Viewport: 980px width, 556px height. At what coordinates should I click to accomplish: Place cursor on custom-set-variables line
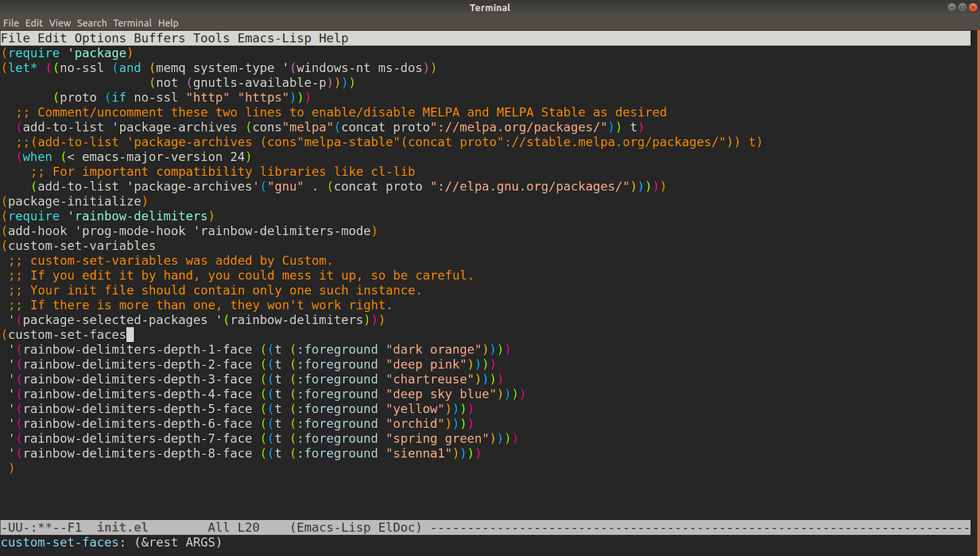click(78, 246)
